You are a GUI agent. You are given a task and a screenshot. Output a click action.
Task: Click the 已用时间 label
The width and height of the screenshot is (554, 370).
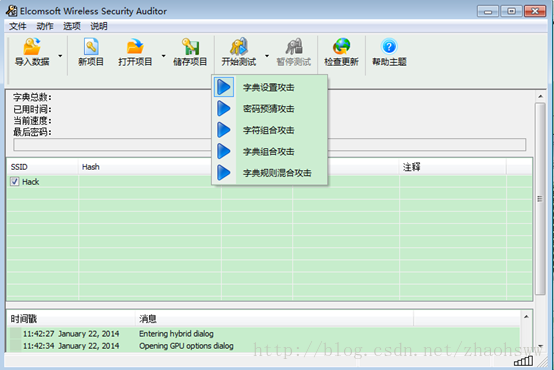coord(32,109)
